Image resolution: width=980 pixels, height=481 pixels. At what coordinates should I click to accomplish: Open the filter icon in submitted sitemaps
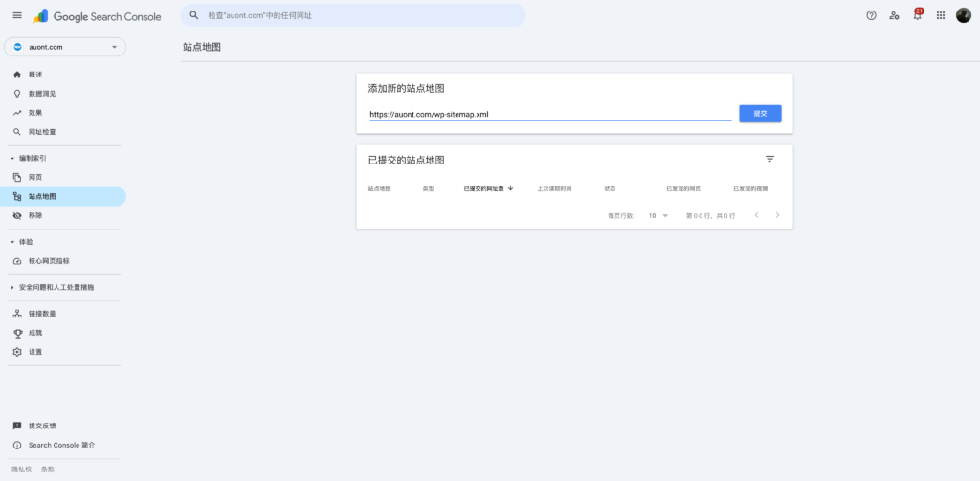tap(770, 160)
